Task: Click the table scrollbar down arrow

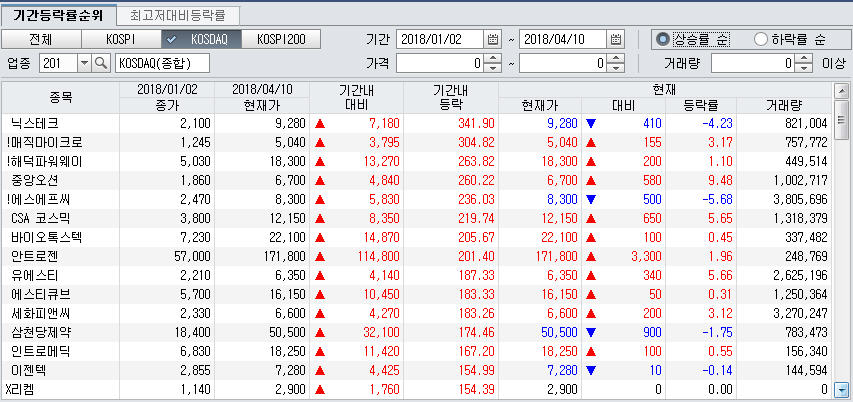Action: tap(841, 389)
